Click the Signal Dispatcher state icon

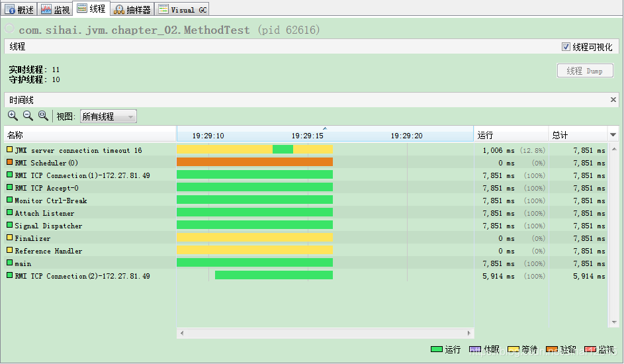click(9, 225)
